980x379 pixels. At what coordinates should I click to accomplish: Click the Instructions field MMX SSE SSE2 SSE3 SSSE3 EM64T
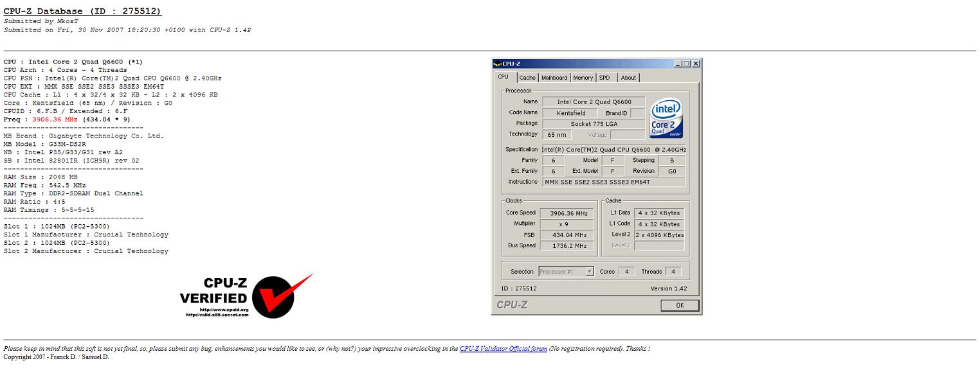(x=614, y=182)
